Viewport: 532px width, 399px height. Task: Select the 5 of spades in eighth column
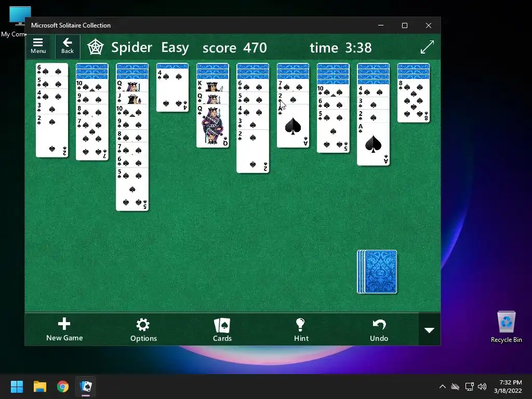pyautogui.click(x=333, y=131)
